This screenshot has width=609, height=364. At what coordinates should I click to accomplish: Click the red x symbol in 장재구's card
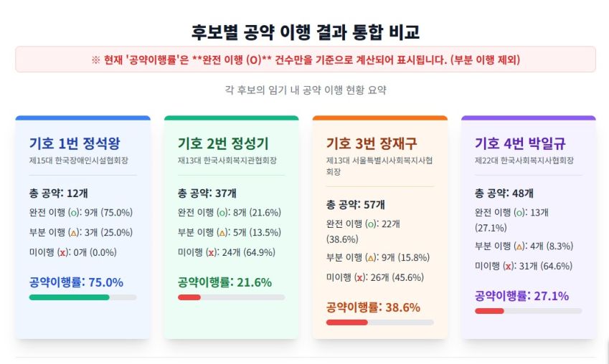pos(359,278)
